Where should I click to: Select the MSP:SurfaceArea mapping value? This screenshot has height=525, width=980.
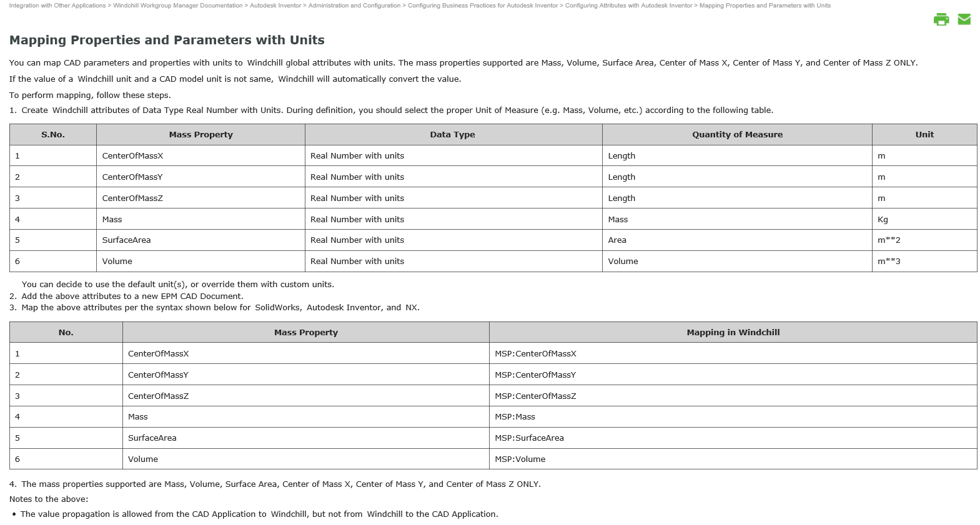(x=529, y=438)
